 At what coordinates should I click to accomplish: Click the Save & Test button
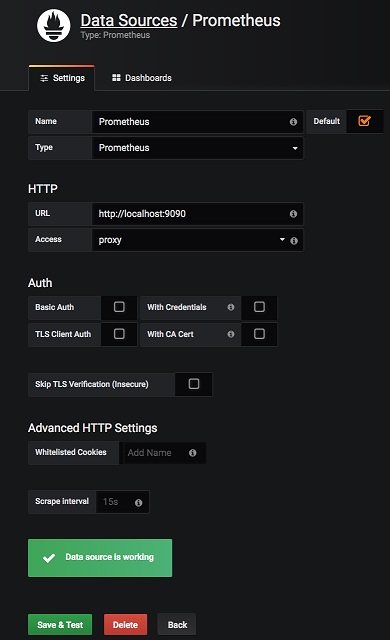coord(60,625)
